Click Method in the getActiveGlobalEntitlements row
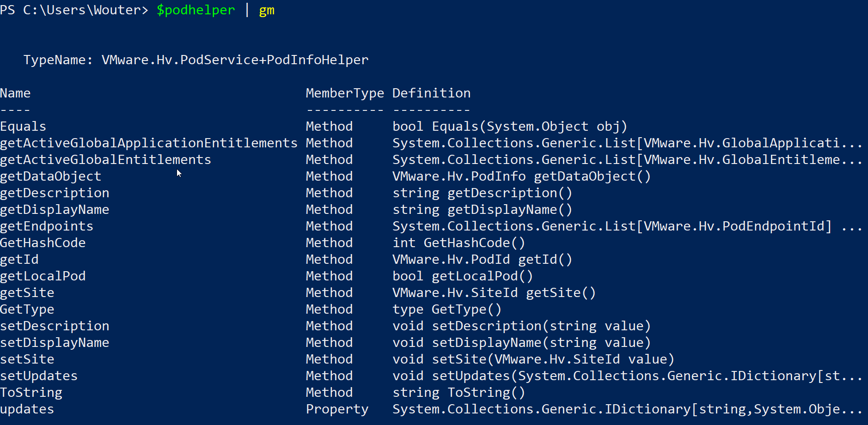 (329, 160)
